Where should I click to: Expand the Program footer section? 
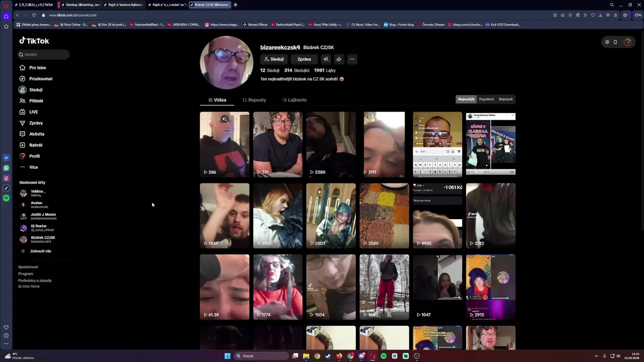(26, 274)
